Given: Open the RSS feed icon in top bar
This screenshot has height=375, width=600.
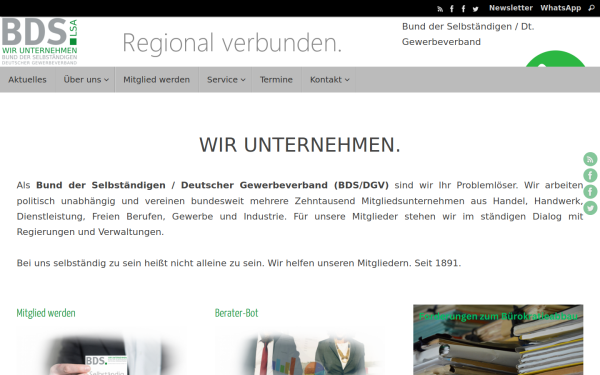Looking at the screenshot, I should [440, 9].
